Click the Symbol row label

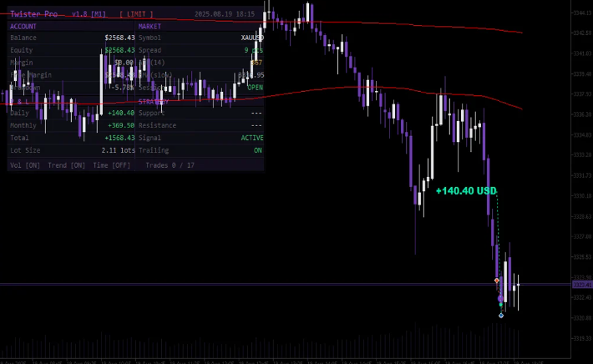click(x=150, y=38)
